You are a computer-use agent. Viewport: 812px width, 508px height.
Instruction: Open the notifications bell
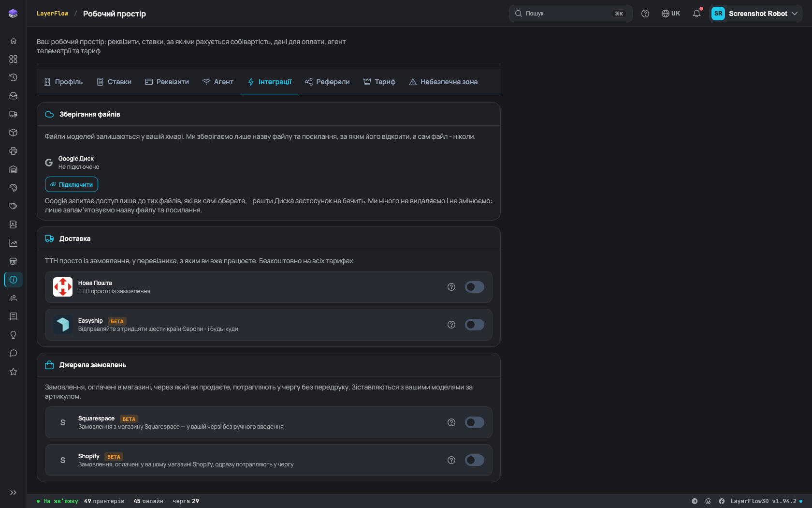click(x=696, y=14)
